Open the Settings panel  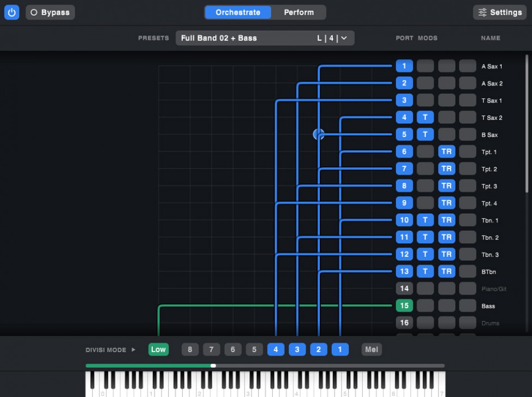click(499, 12)
